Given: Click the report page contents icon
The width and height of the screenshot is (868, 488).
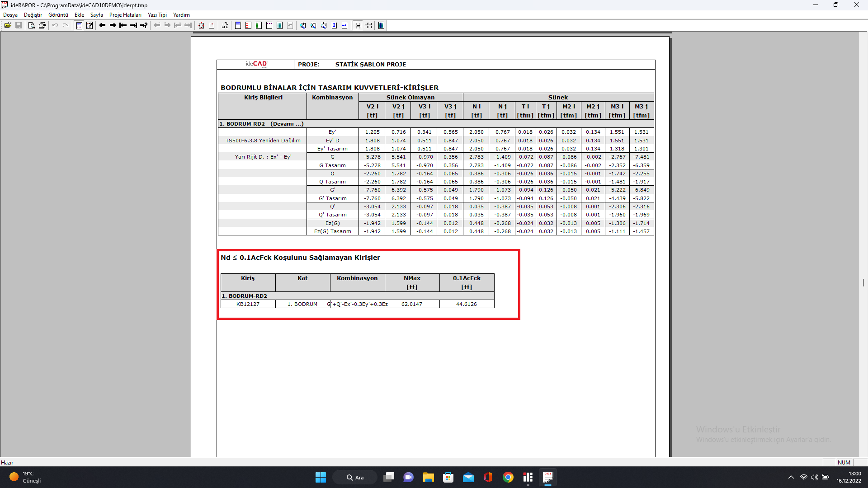Looking at the screenshot, I should [x=79, y=25].
